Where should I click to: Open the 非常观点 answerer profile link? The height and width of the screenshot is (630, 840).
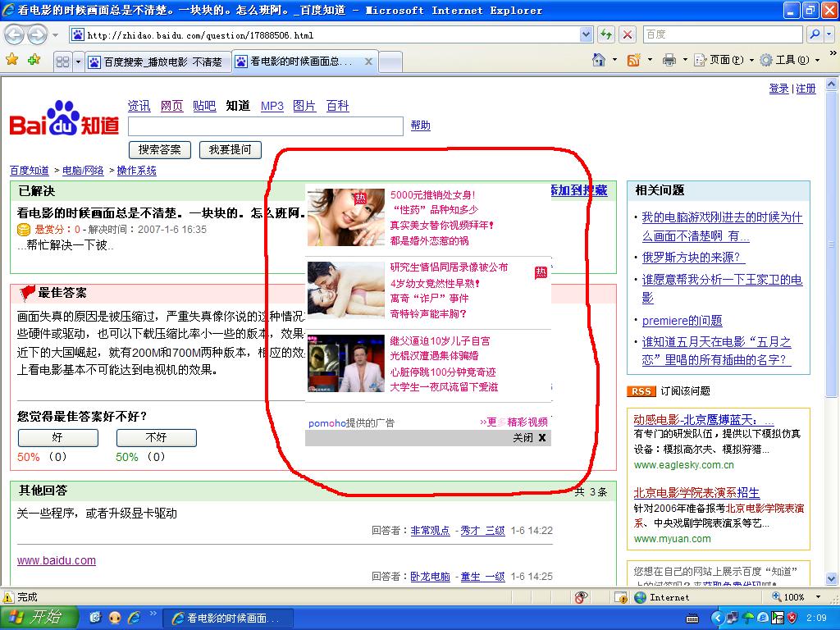point(430,531)
